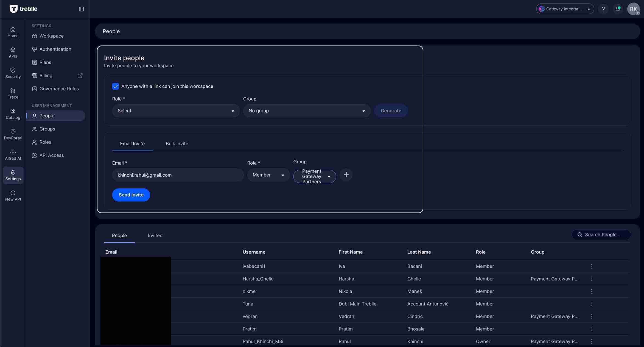Uncheck 'Anyone with a link can join this workspace'

(115, 86)
